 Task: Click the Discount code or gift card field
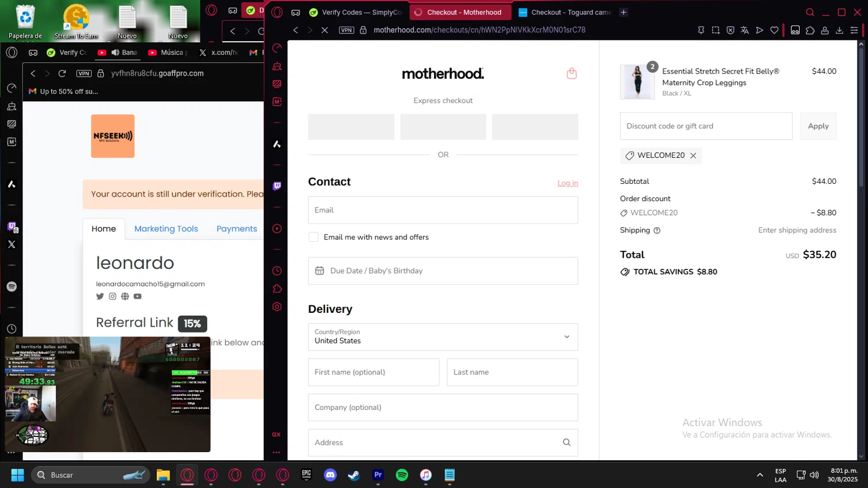pos(706,126)
